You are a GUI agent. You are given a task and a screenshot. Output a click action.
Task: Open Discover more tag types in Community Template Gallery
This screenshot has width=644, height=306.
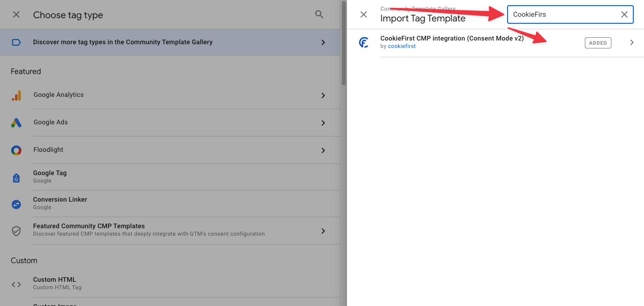[170, 42]
